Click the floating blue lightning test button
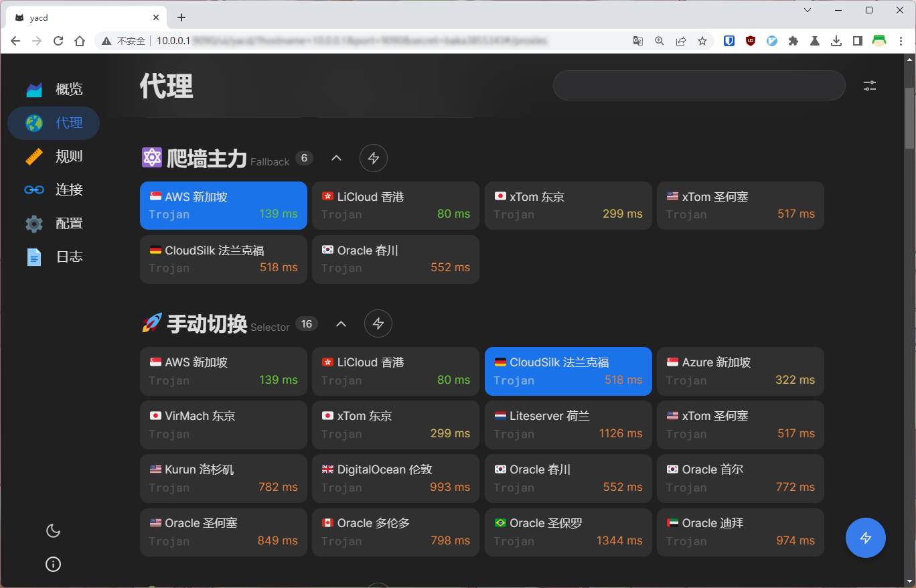This screenshot has width=916, height=588. [x=865, y=537]
